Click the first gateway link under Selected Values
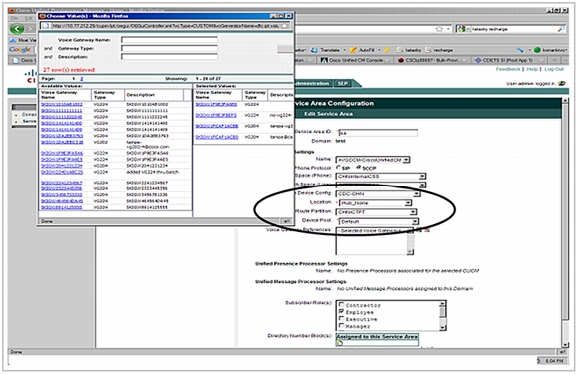 pyautogui.click(x=216, y=105)
